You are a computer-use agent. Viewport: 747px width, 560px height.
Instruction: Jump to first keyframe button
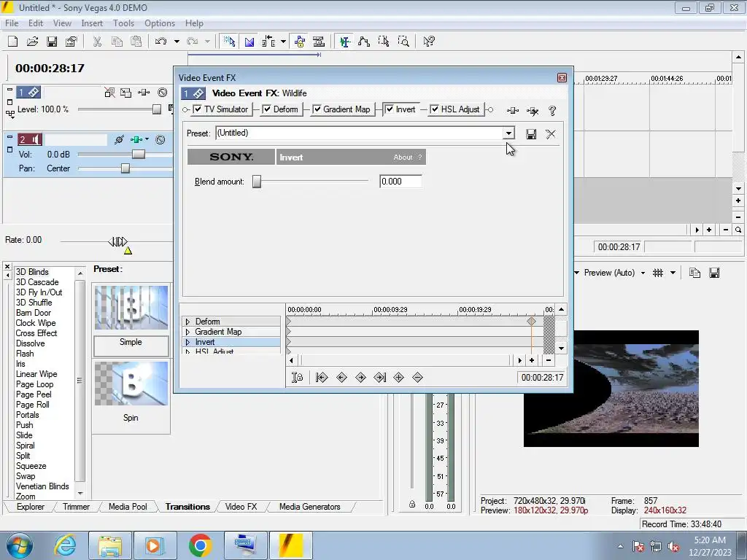click(x=322, y=378)
